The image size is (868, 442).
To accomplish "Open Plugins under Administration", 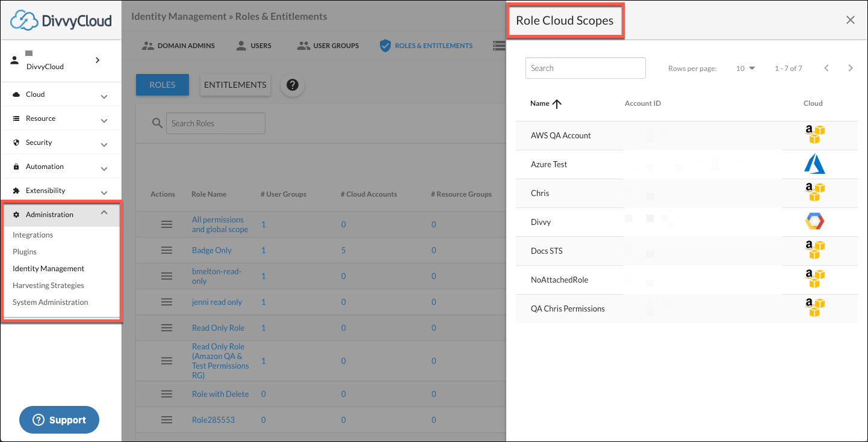I will coord(25,251).
